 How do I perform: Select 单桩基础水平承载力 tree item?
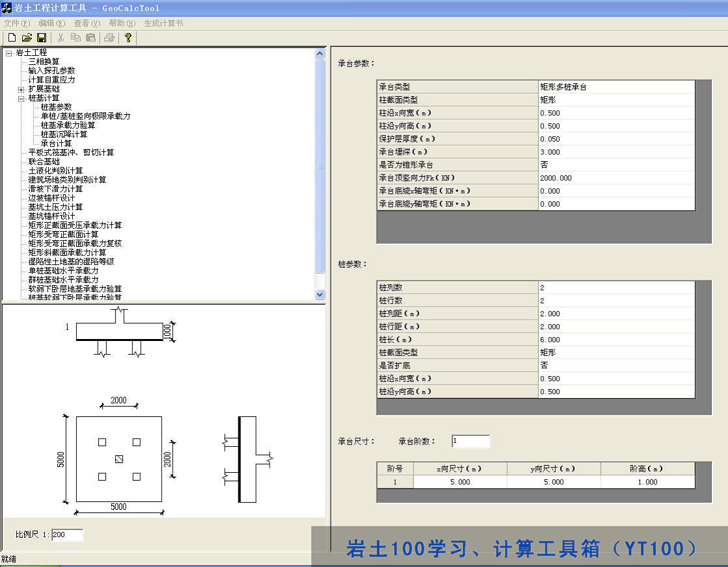(63, 271)
